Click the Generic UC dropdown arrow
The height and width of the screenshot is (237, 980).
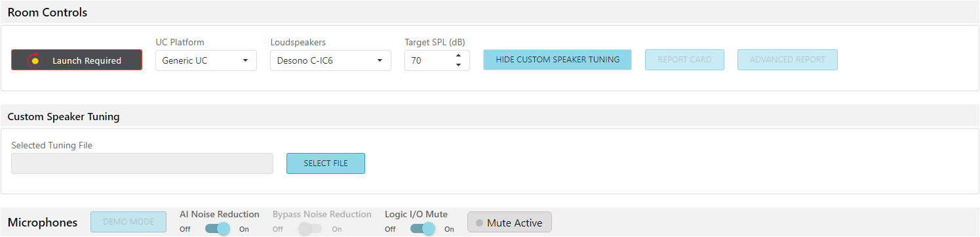click(x=245, y=60)
